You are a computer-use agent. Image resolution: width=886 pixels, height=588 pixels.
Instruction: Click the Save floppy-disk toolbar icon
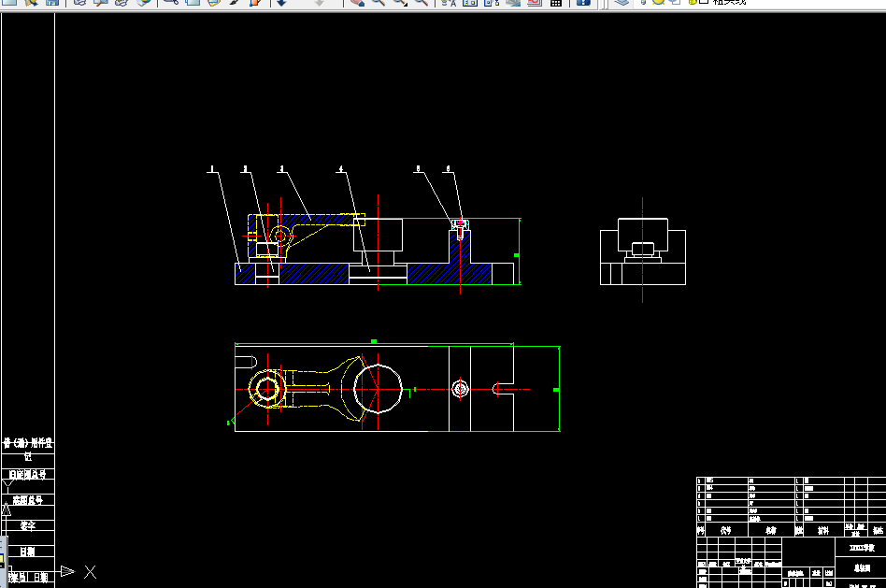coord(52,2)
